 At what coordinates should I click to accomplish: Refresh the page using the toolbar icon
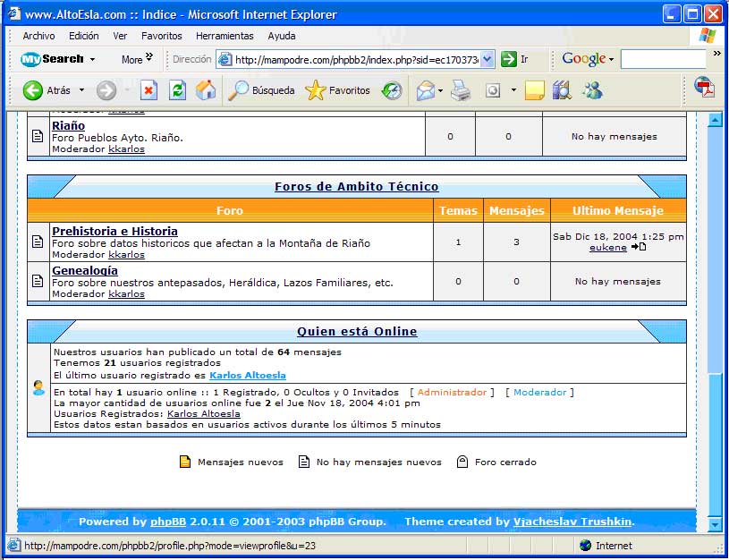[x=177, y=90]
